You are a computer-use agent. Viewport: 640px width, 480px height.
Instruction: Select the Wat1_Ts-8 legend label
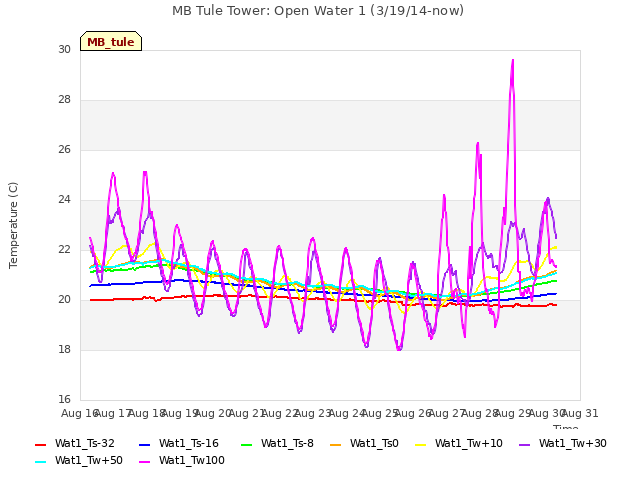pos(287,443)
